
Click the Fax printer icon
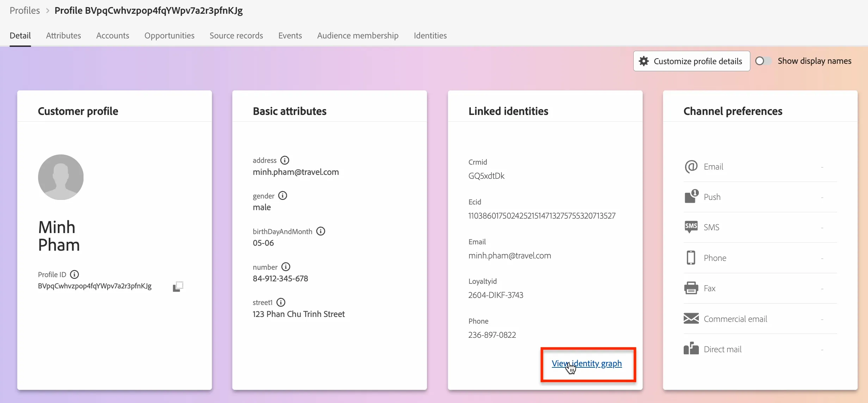[691, 288]
